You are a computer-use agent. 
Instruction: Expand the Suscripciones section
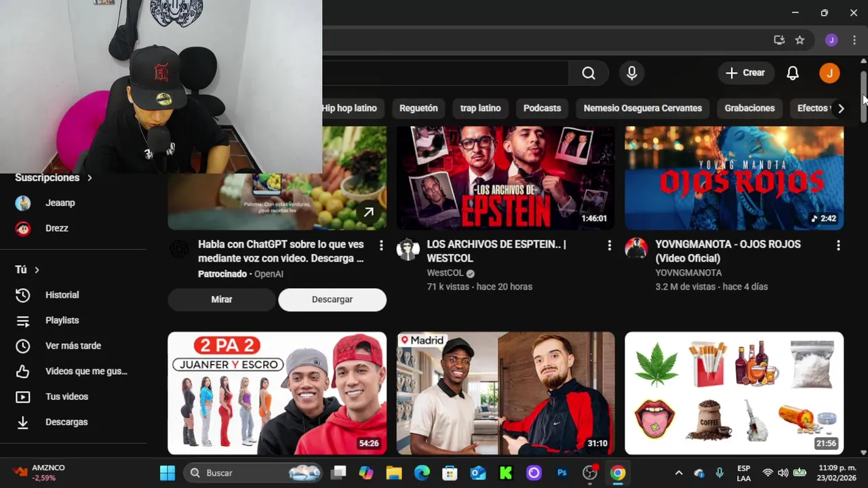54,178
